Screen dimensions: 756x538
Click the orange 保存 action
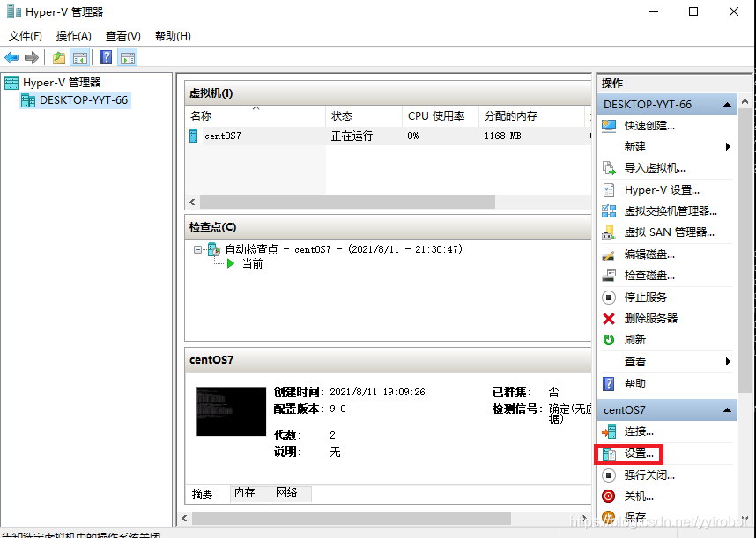(634, 517)
